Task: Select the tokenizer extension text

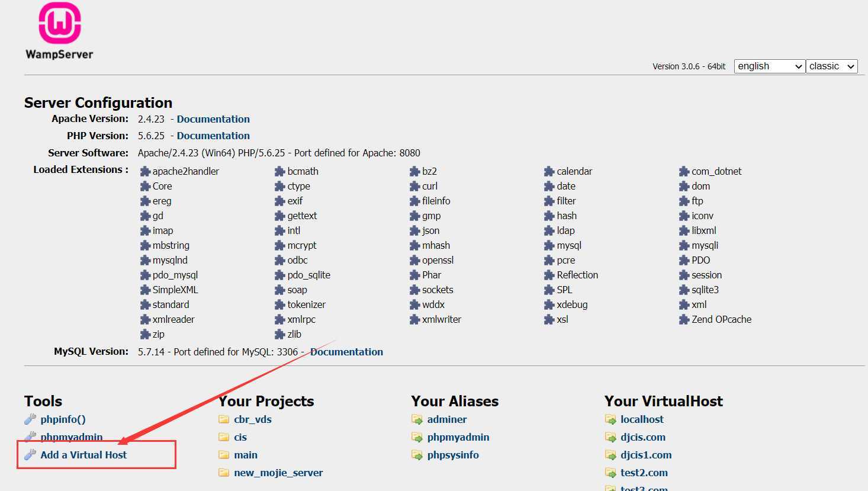Action: pos(307,304)
